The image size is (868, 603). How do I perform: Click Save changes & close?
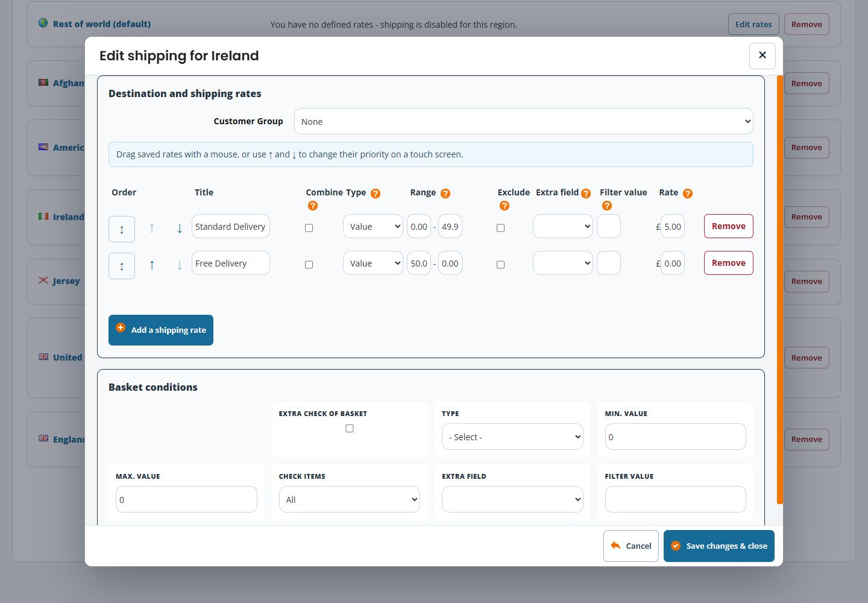point(719,546)
